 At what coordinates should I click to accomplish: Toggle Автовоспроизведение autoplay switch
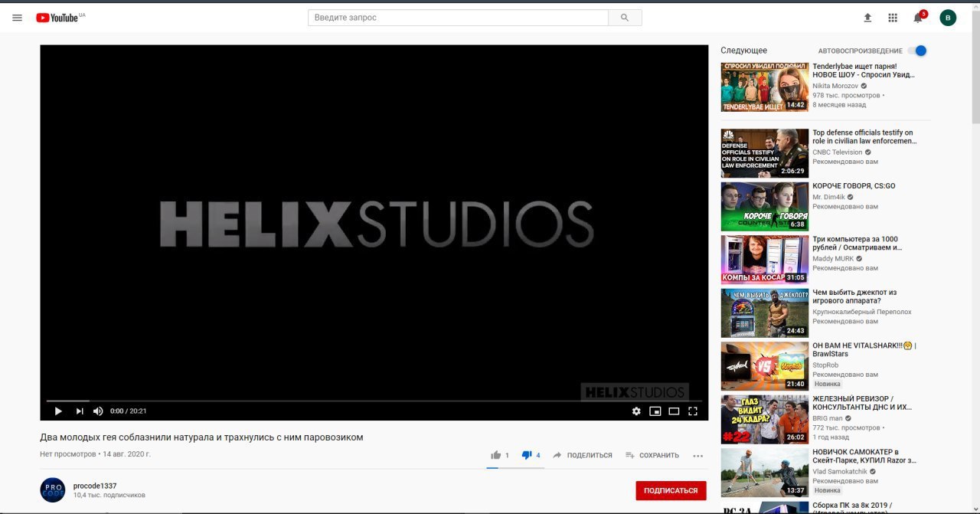(x=917, y=51)
